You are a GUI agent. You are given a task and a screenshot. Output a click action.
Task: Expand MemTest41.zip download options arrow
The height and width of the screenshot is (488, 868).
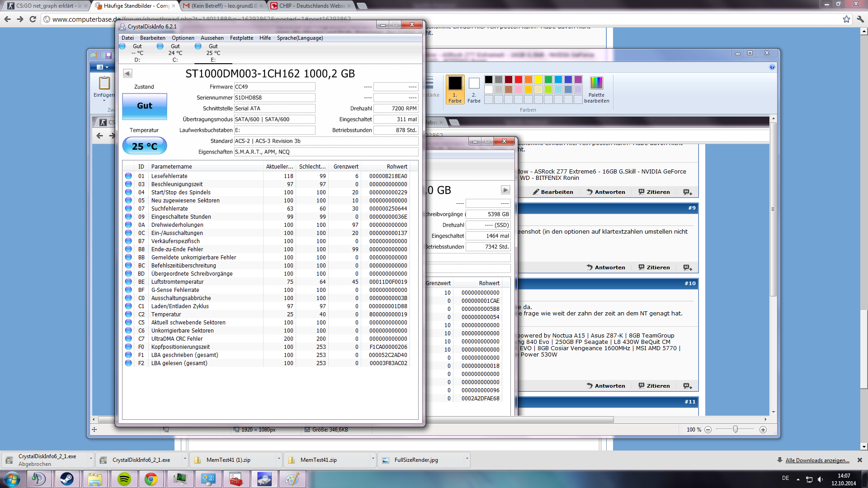pyautogui.click(x=373, y=459)
